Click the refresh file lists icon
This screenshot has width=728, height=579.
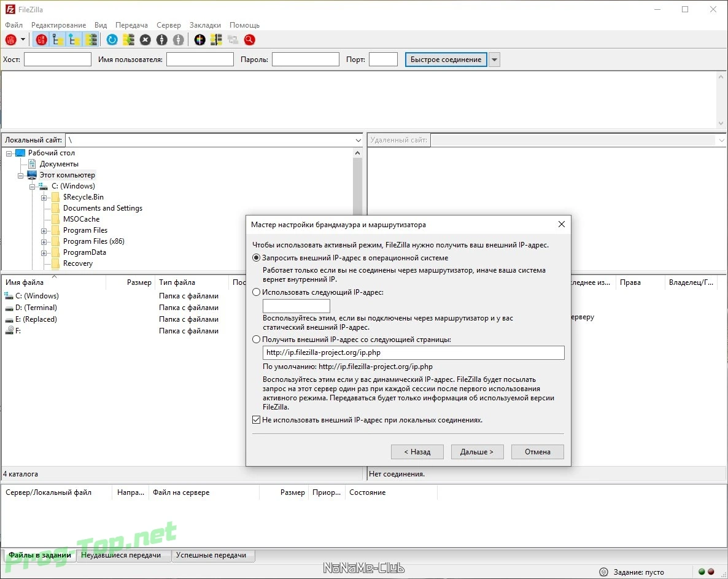(112, 40)
